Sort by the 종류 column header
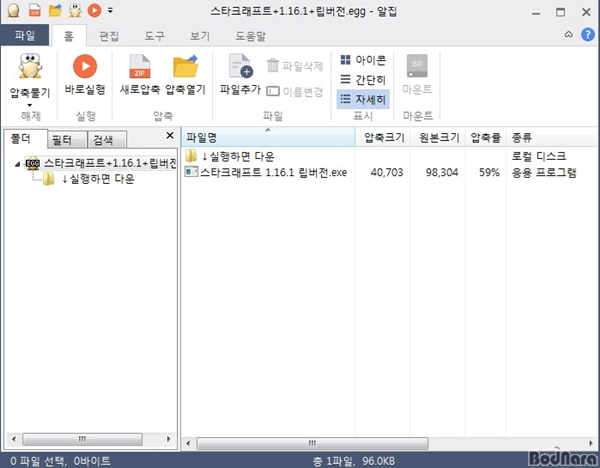The image size is (600, 468). click(553, 137)
